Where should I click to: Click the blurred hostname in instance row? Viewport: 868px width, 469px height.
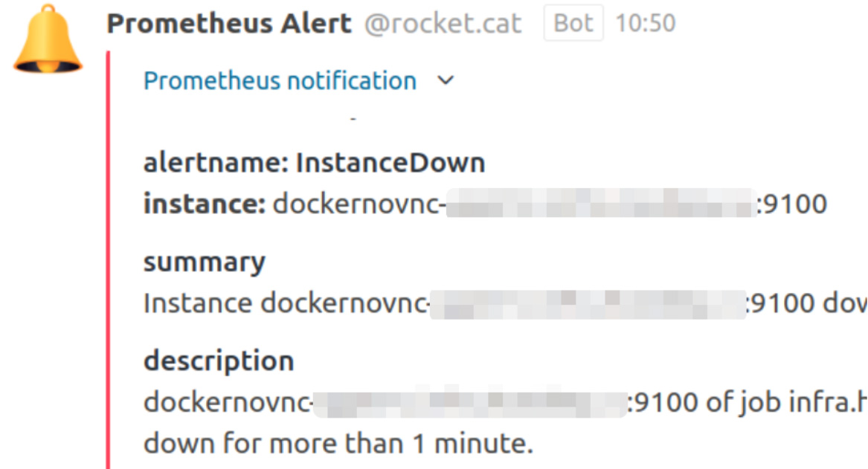[x=601, y=203]
